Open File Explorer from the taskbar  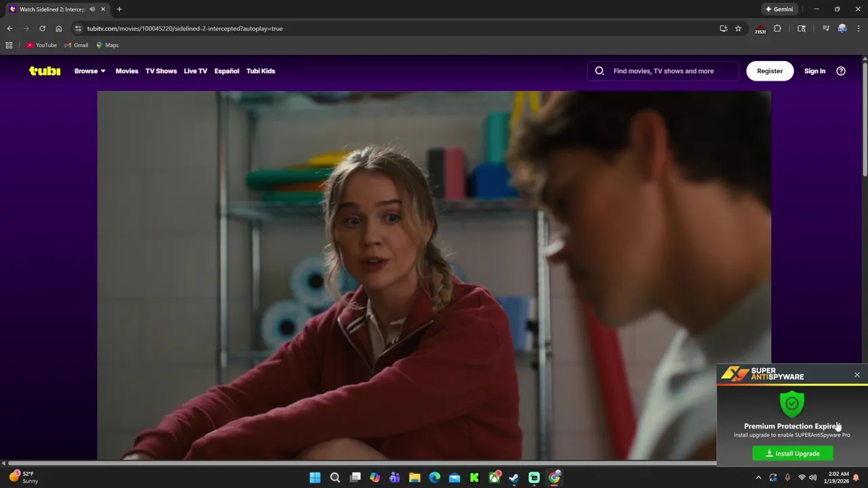pyautogui.click(x=414, y=478)
